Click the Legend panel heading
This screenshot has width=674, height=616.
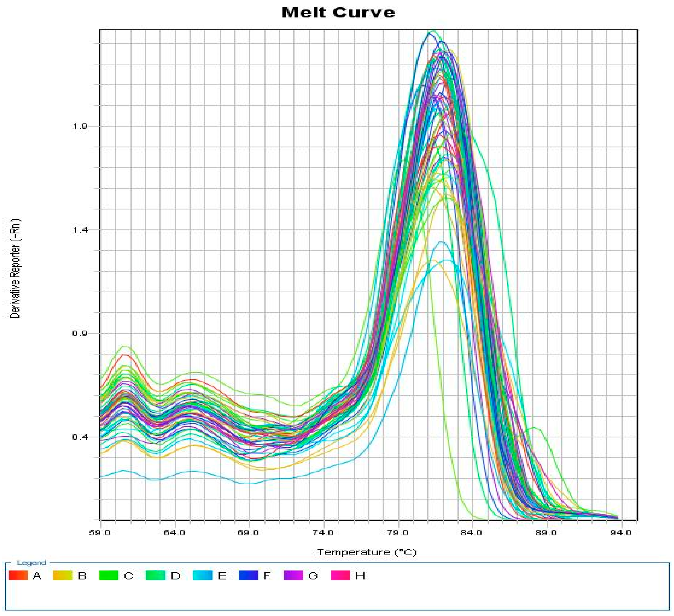pos(32,563)
